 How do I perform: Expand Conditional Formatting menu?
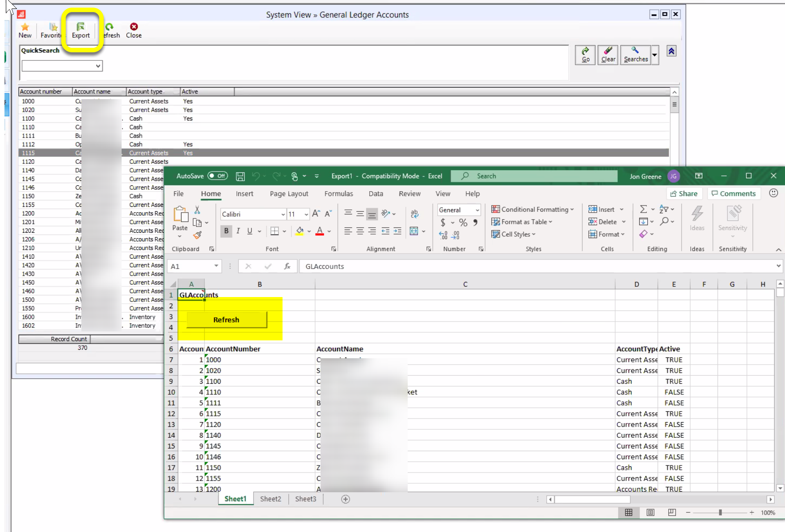[532, 209]
